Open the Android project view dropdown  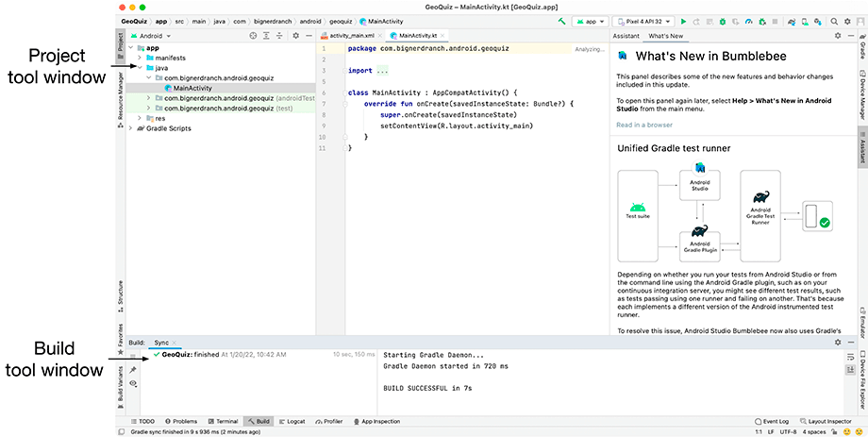[x=150, y=36]
